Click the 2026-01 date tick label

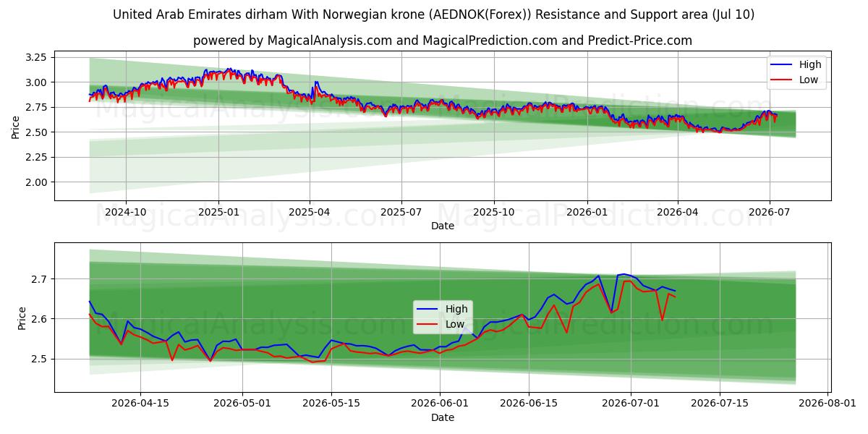coord(587,212)
